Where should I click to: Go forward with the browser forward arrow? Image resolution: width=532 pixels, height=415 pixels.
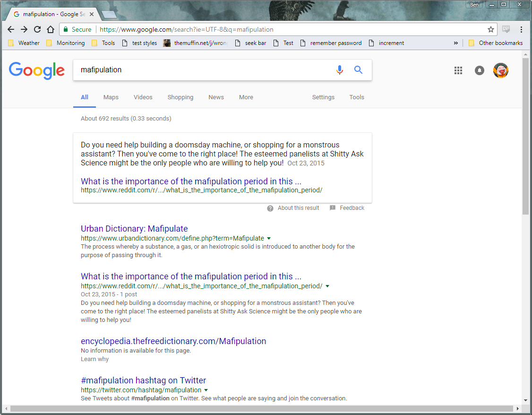[24, 29]
